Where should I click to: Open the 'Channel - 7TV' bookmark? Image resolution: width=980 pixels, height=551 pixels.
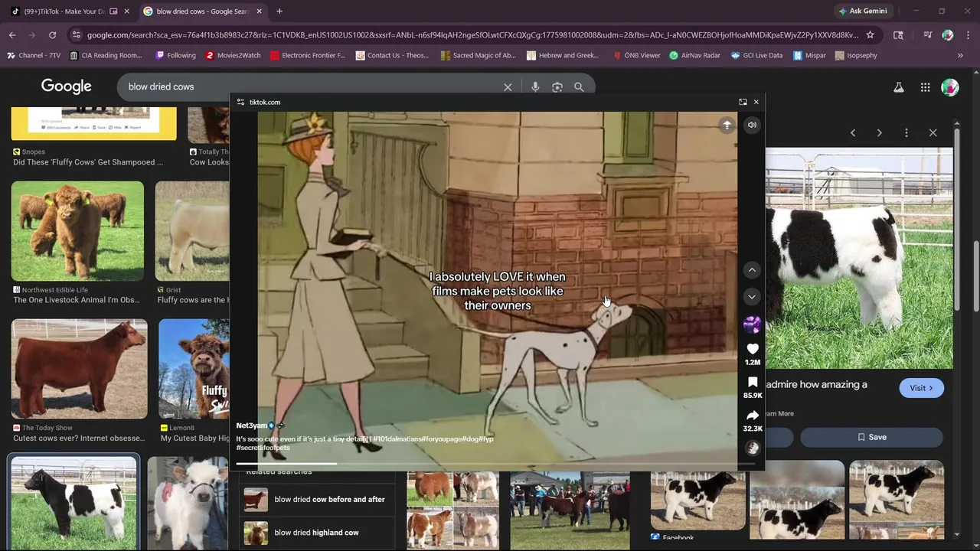pyautogui.click(x=34, y=55)
